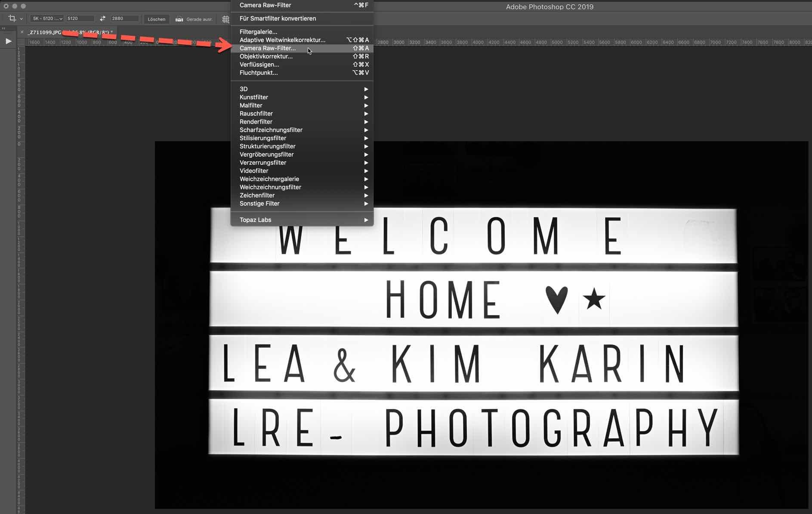Expand the 3D submenu
This screenshot has width=812, height=514.
(302, 89)
